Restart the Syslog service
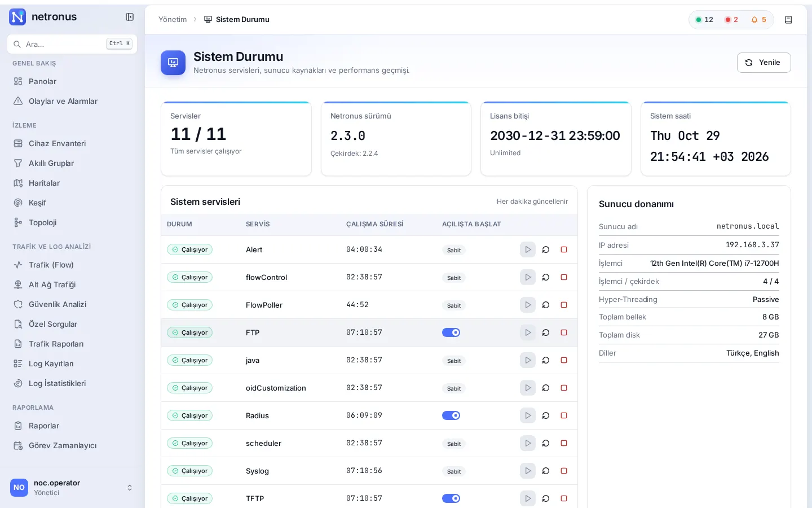This screenshot has height=508, width=812. click(x=546, y=471)
